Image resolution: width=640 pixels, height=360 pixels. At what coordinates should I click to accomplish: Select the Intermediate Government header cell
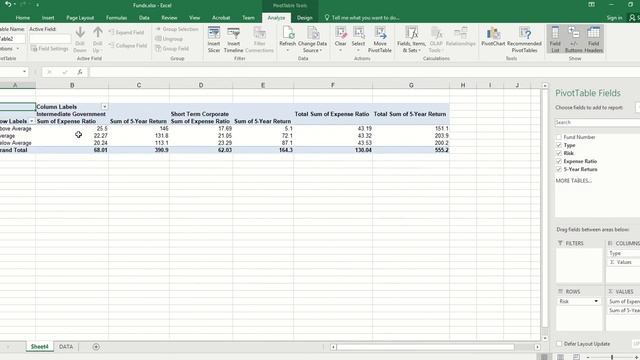[72, 114]
